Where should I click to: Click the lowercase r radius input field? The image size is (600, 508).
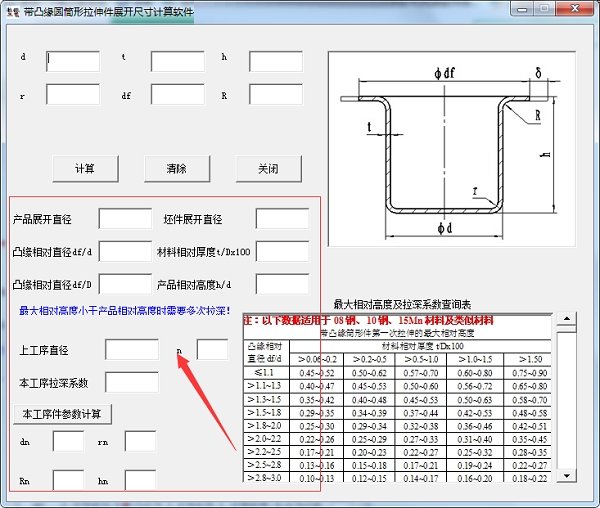tap(73, 95)
